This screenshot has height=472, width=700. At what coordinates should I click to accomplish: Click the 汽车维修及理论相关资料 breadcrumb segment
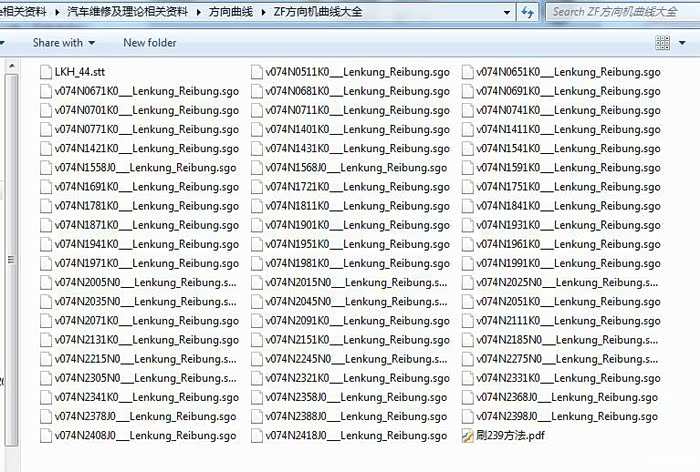pos(127,12)
